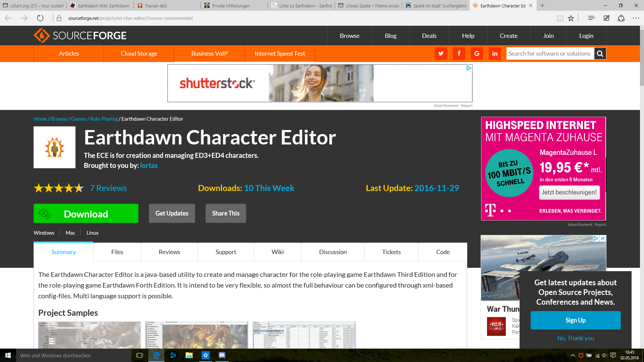Open Edge from the taskbar
This screenshot has height=362, width=644.
pyautogui.click(x=156, y=355)
